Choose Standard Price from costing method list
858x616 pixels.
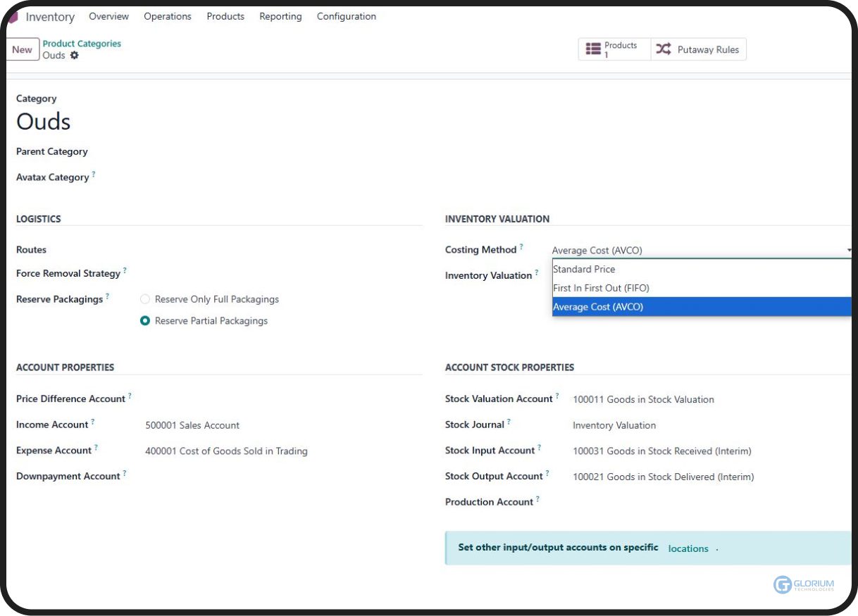[584, 269]
